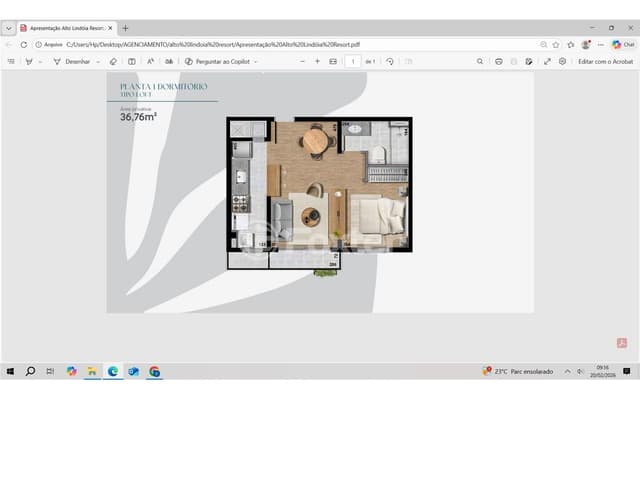Zoom out with the minus button

coord(302,61)
